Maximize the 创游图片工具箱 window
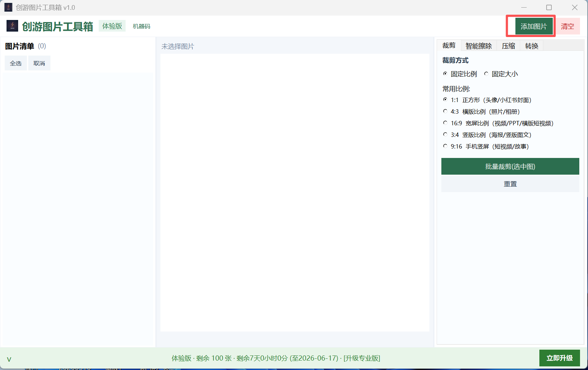 click(549, 7)
